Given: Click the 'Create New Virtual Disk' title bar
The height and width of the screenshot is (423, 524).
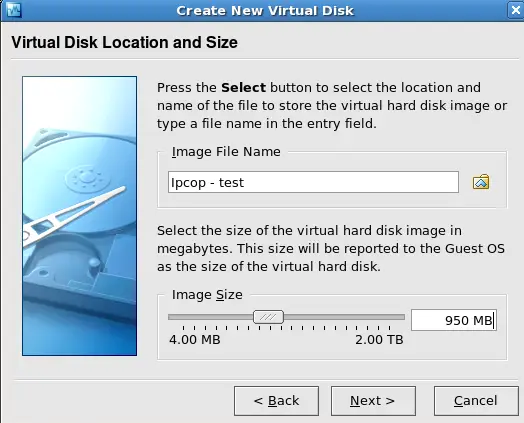Looking at the screenshot, I should click(x=265, y=10).
